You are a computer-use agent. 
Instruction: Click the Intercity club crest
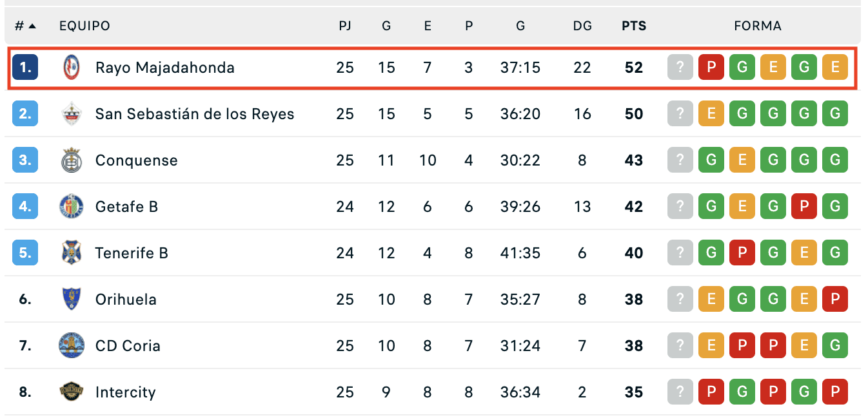(71, 392)
